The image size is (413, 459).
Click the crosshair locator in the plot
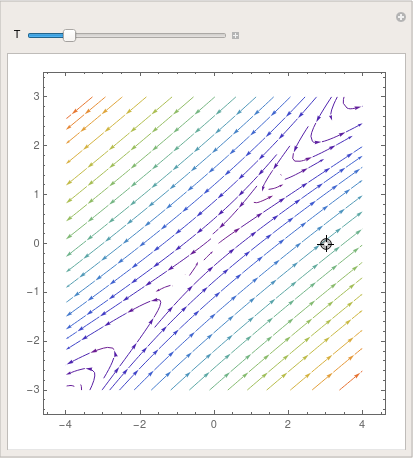(326, 244)
